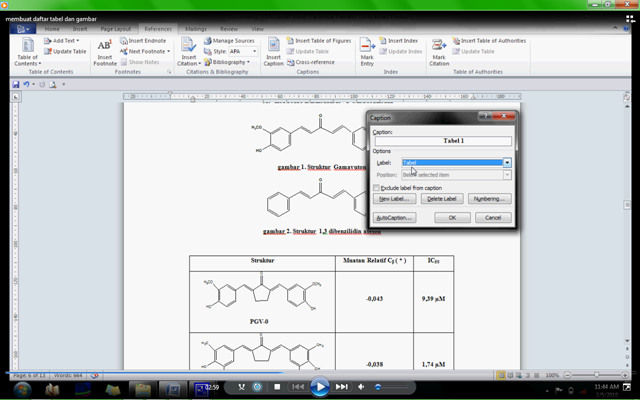Open the Page Layout ribbon tab
The height and width of the screenshot is (400, 640).
(x=116, y=29)
